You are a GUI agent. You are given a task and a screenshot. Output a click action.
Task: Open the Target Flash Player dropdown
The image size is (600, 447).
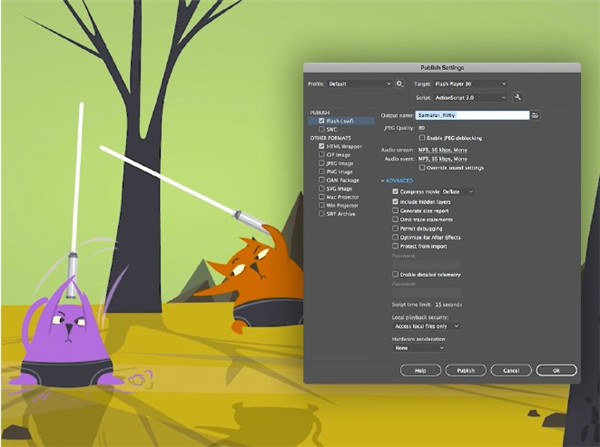(x=471, y=83)
